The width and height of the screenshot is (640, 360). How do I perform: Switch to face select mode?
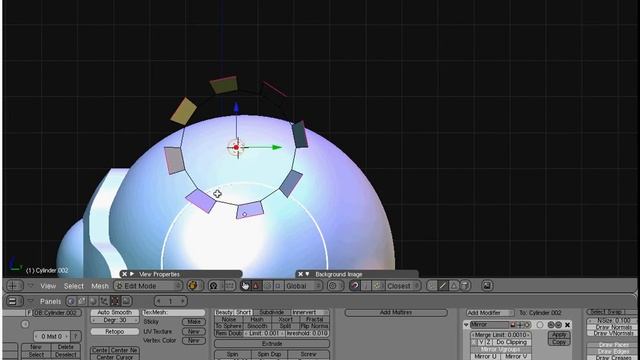click(x=454, y=286)
